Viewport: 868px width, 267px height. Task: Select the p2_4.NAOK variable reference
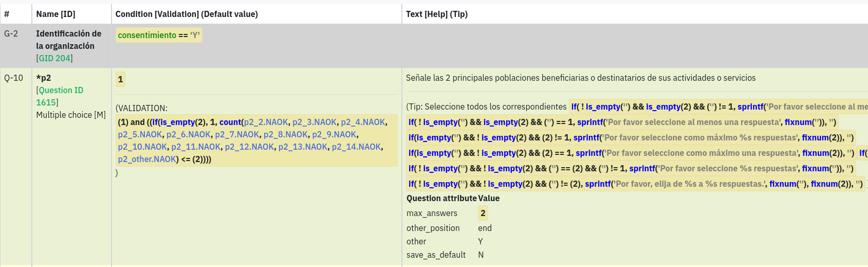click(x=363, y=122)
